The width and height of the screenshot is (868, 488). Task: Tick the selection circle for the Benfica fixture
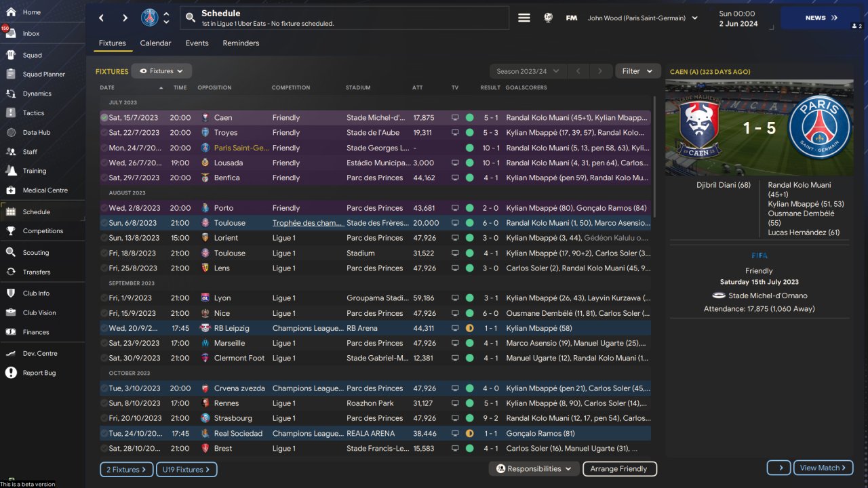click(x=104, y=178)
